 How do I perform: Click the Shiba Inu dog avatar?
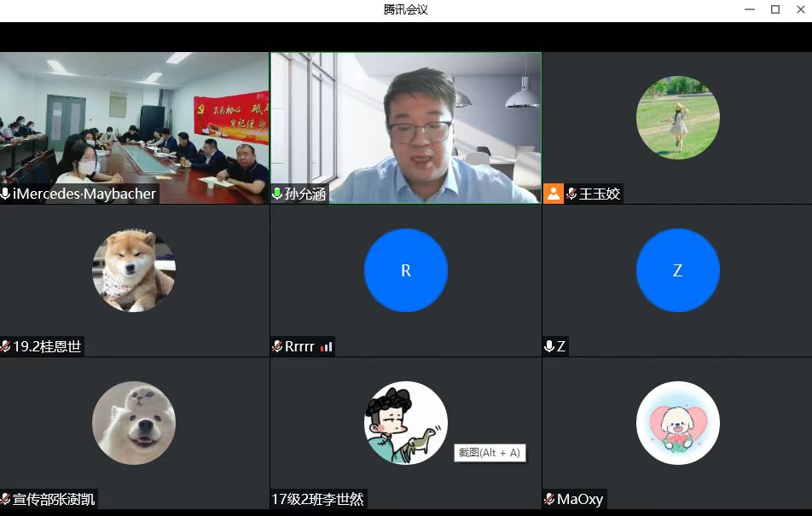(x=134, y=270)
